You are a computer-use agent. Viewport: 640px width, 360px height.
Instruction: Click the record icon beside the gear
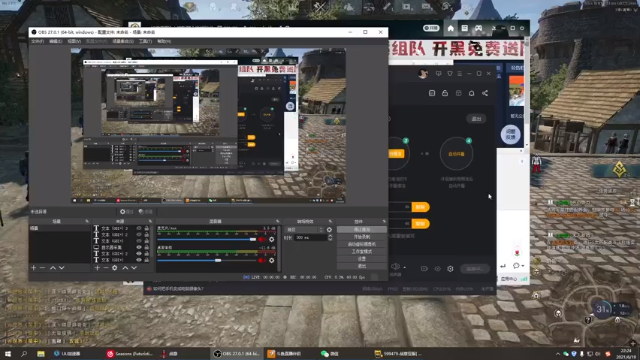pos(424,269)
